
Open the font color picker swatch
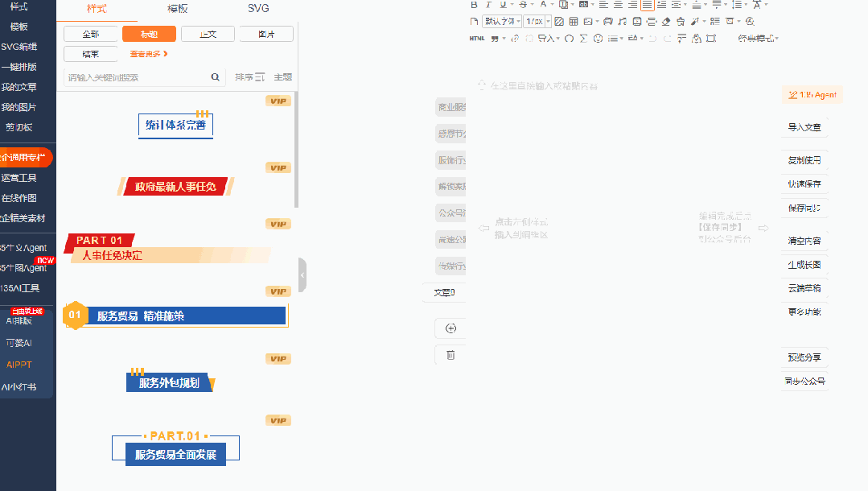545,5
